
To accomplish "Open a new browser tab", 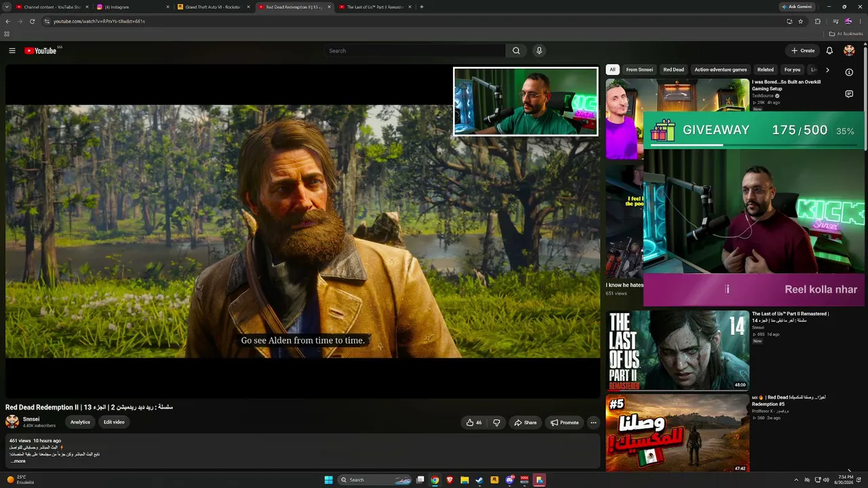I will click(422, 7).
